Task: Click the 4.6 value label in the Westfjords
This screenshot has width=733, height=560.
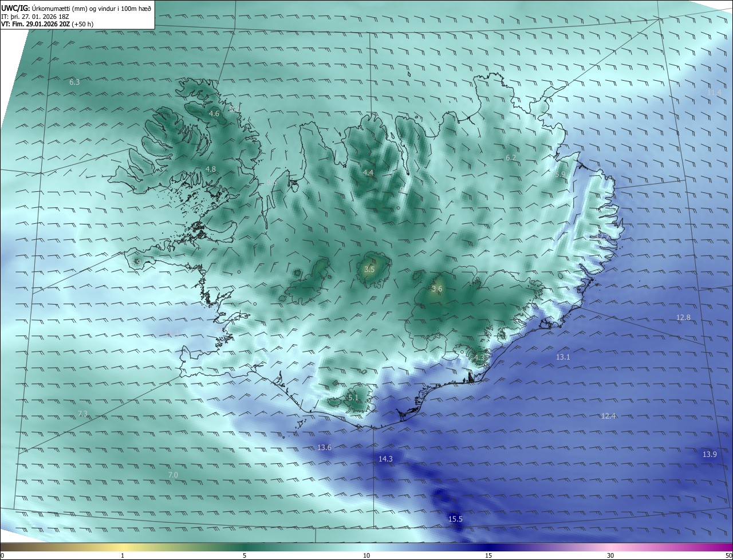Action: point(214,114)
